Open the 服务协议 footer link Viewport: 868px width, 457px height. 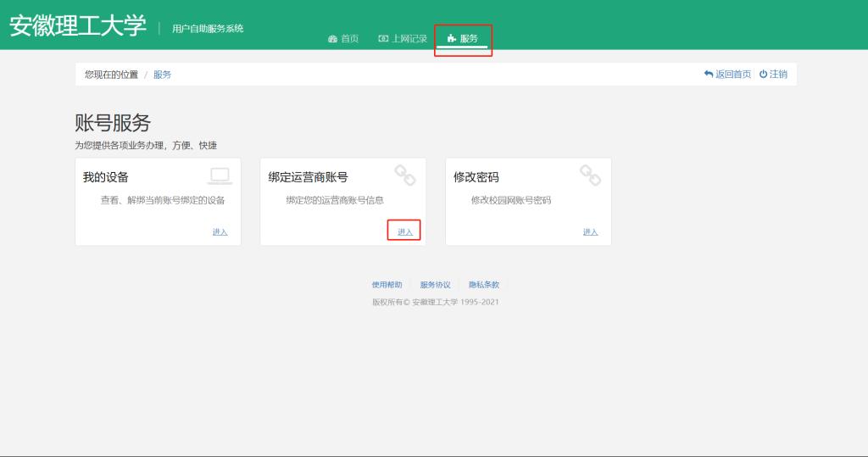tap(435, 285)
